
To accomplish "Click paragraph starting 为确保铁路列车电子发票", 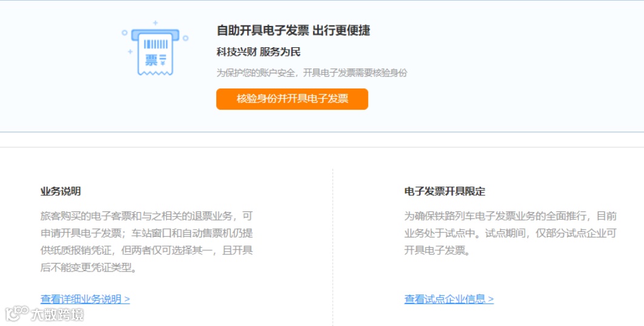I will pyautogui.click(x=511, y=233).
